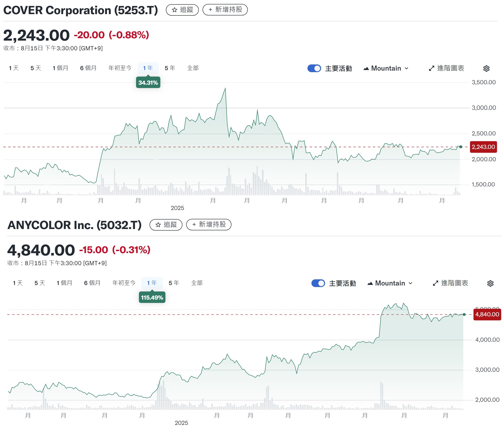This screenshot has width=504, height=432.
Task: Select 6 個月 range on COVER chart
Action: [88, 68]
